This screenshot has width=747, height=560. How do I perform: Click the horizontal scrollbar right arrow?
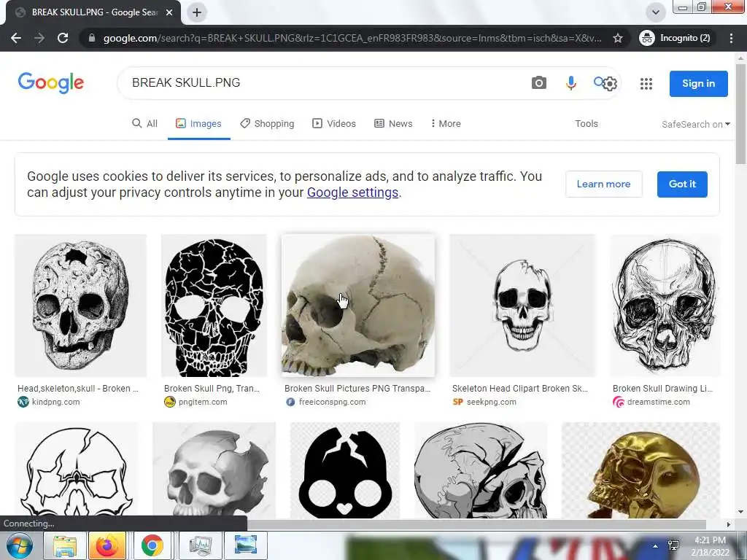pyautogui.click(x=729, y=524)
